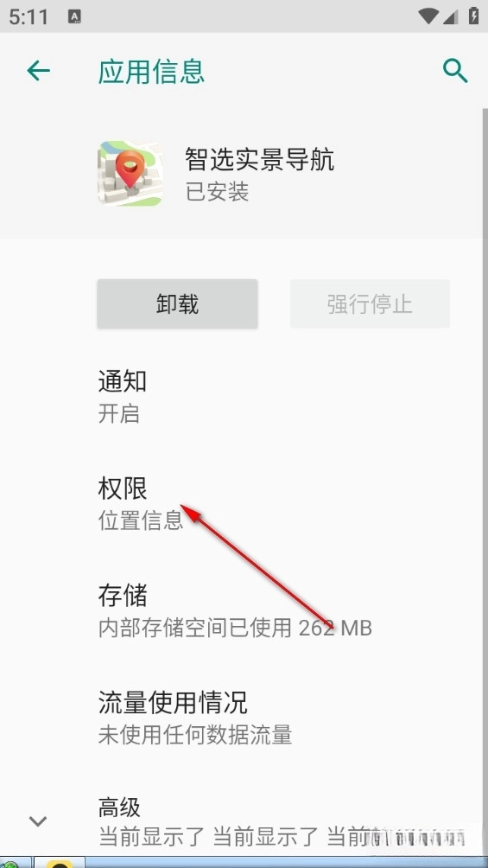488x868 pixels.
Task: Tap the keyboard input 'A' status icon
Action: pyautogui.click(x=74, y=16)
